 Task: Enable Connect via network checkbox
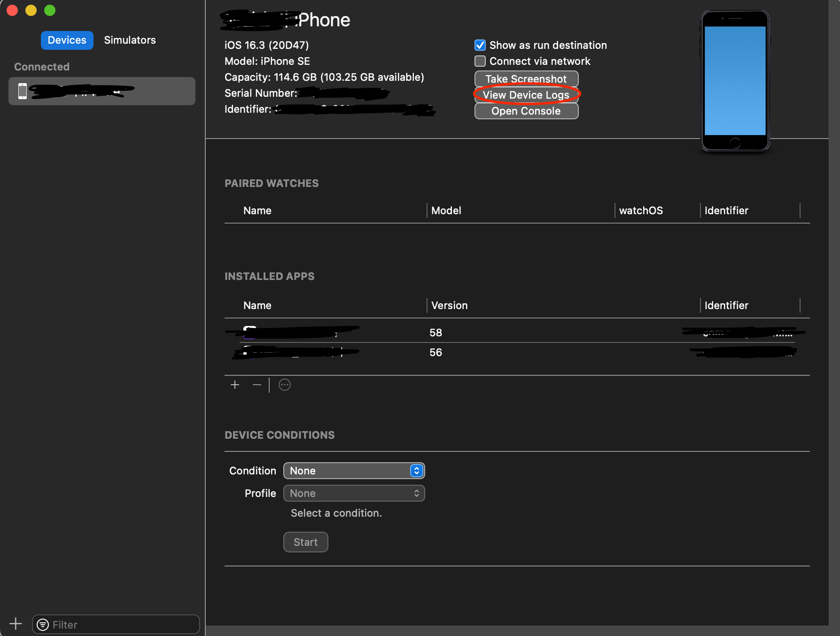tap(480, 62)
